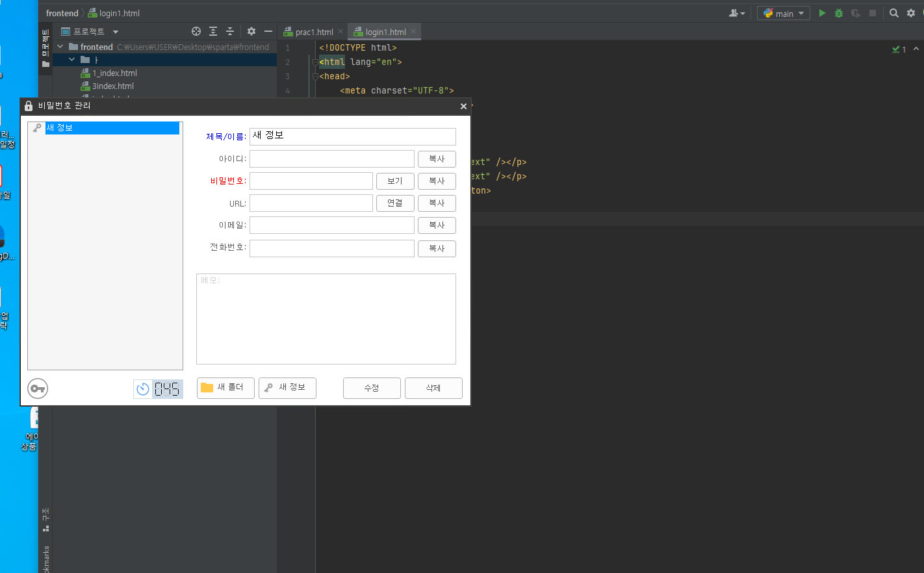Screen dimensions: 924x573
Task: Click the Run with Coverage icon
Action: [856, 13]
